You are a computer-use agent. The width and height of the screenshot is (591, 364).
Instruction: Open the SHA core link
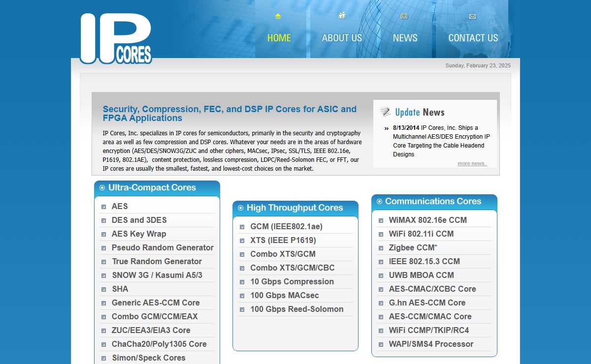pyautogui.click(x=120, y=289)
